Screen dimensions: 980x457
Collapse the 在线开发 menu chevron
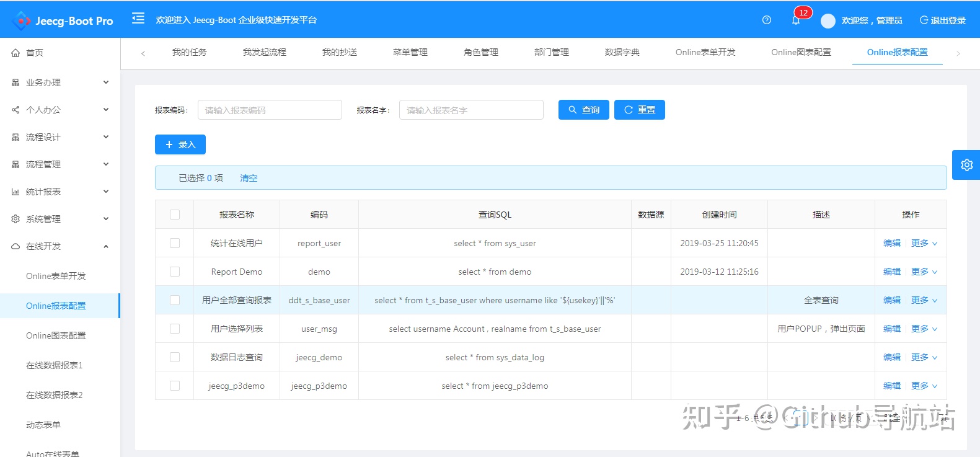coord(106,246)
